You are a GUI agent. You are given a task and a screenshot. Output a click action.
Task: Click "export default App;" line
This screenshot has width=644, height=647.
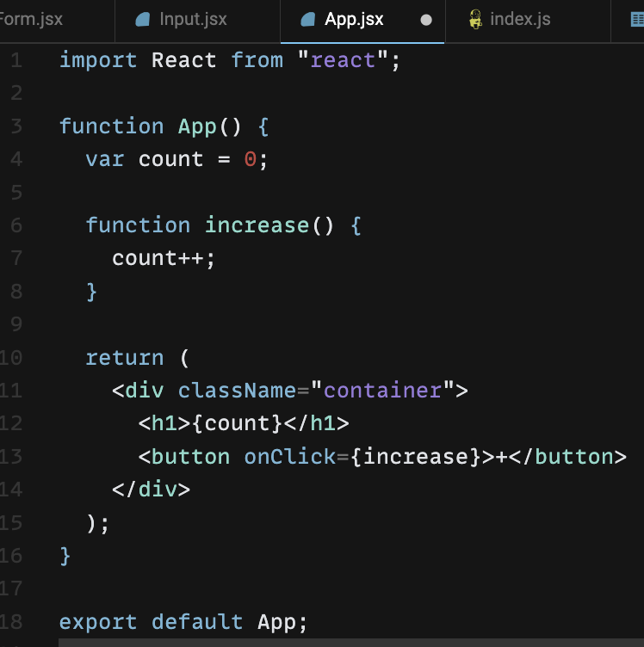pyautogui.click(x=183, y=622)
